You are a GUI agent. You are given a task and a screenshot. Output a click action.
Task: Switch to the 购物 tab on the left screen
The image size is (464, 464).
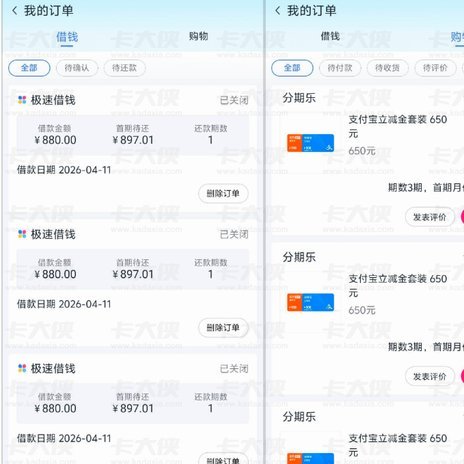[198, 36]
